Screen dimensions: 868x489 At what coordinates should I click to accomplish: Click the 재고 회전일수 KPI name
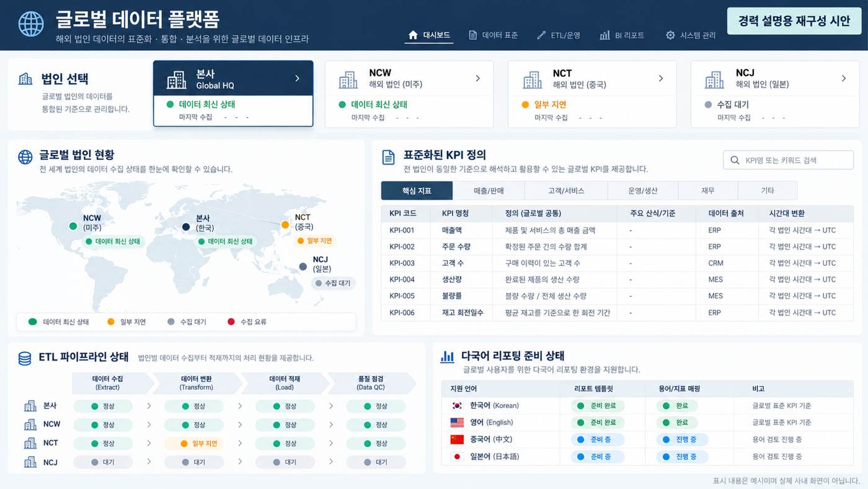click(463, 313)
